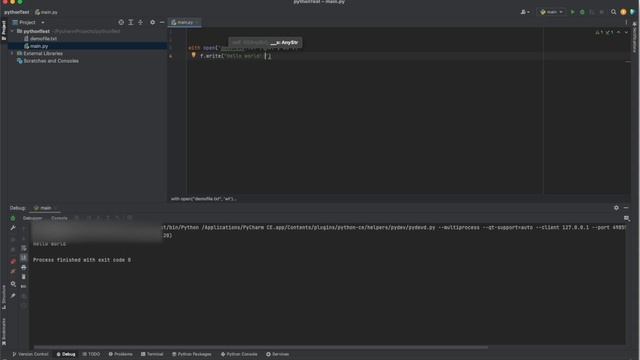This screenshot has width=640, height=360.
Task: Hide Debug tool window minus icon
Action: pos(626,208)
